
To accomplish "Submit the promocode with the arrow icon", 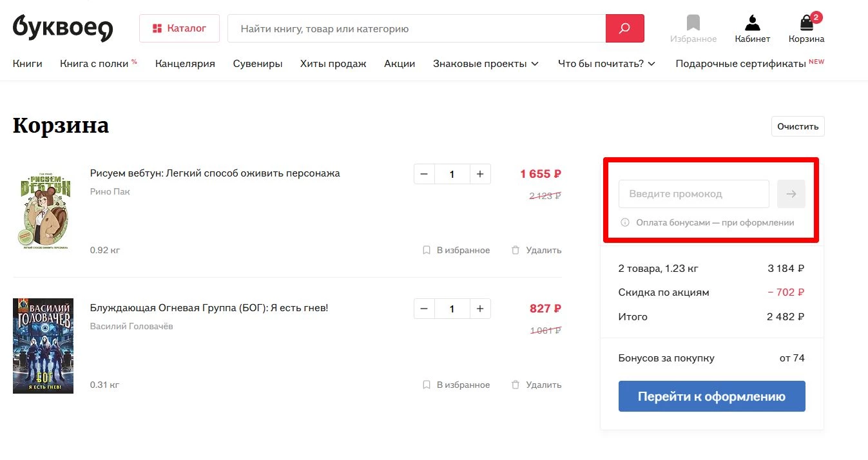I will pyautogui.click(x=791, y=193).
